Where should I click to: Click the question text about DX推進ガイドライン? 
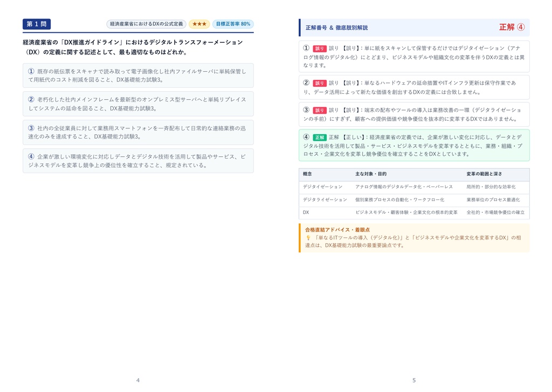133,47
